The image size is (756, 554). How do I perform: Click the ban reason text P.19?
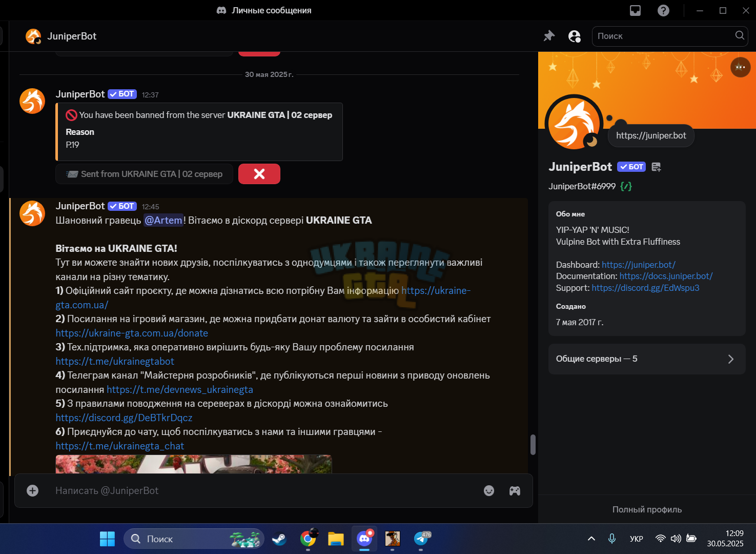[x=72, y=145]
